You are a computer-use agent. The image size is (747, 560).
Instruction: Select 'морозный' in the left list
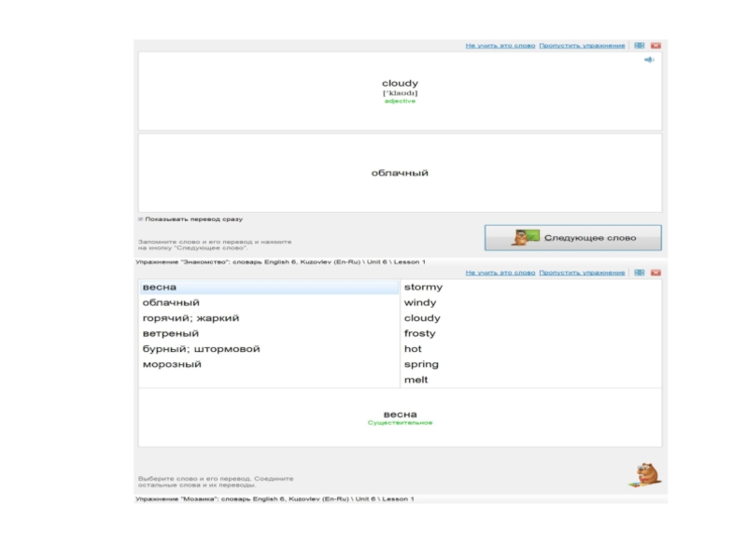click(269, 364)
